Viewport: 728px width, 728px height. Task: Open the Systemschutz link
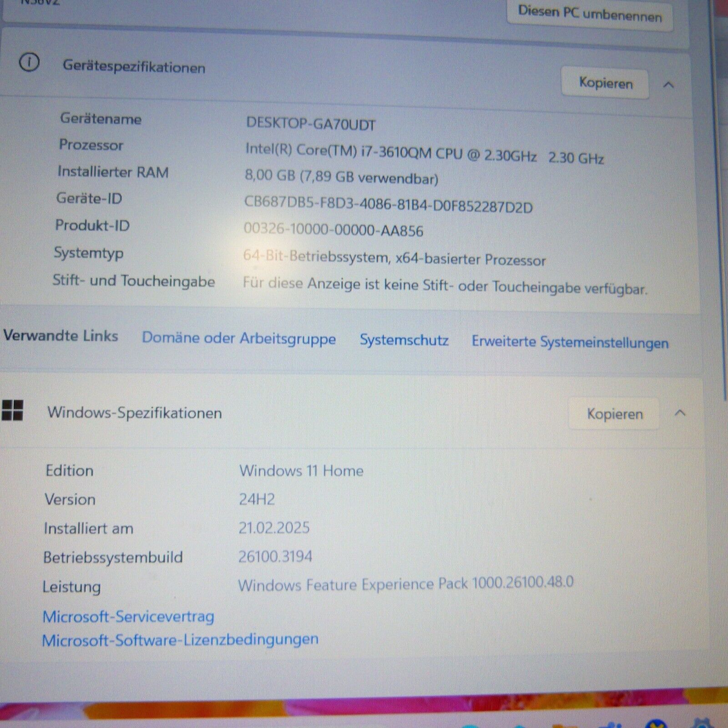pyautogui.click(x=404, y=340)
